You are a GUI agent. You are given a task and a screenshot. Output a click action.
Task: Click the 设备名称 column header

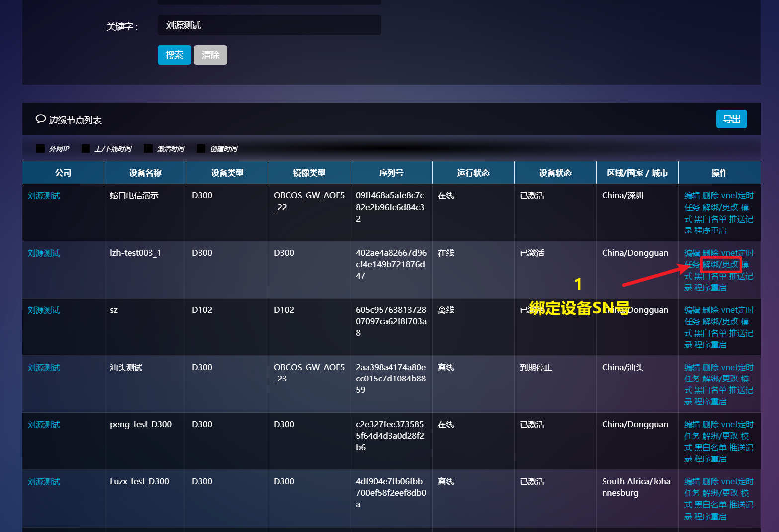145,173
